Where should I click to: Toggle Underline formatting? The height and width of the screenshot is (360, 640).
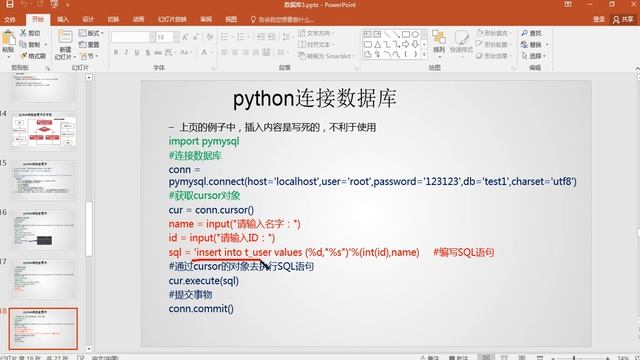point(137,52)
